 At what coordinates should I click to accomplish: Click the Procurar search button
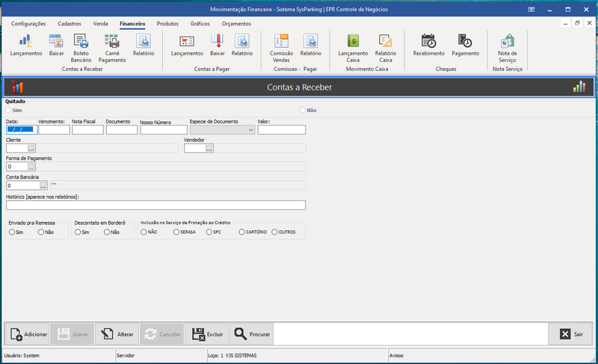252,334
